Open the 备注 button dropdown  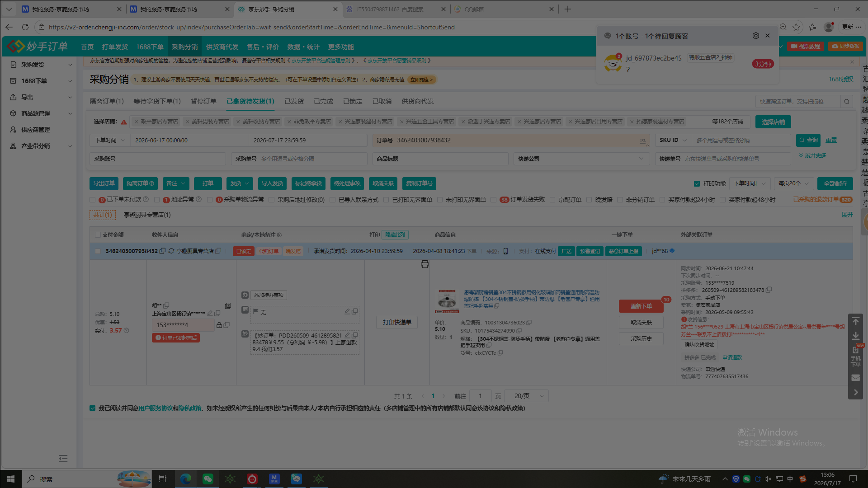coord(175,183)
